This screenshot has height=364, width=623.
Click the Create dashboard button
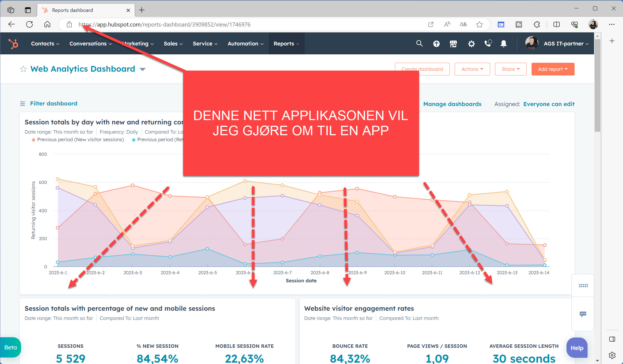422,69
